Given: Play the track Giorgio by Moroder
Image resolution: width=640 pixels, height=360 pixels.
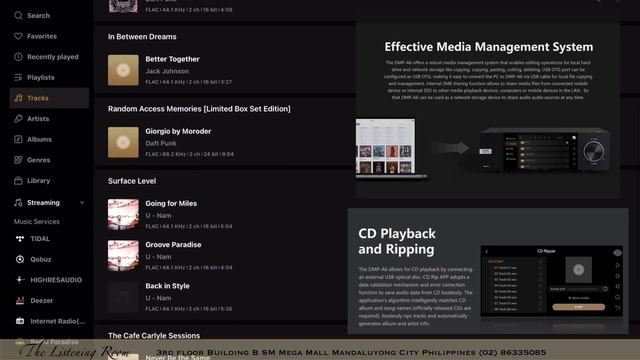Looking at the screenshot, I should pos(178,131).
